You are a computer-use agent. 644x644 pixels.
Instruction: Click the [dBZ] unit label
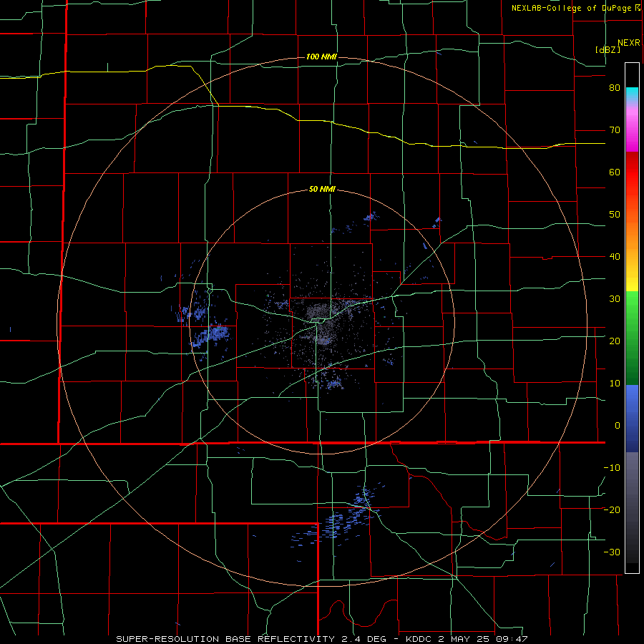[608, 49]
